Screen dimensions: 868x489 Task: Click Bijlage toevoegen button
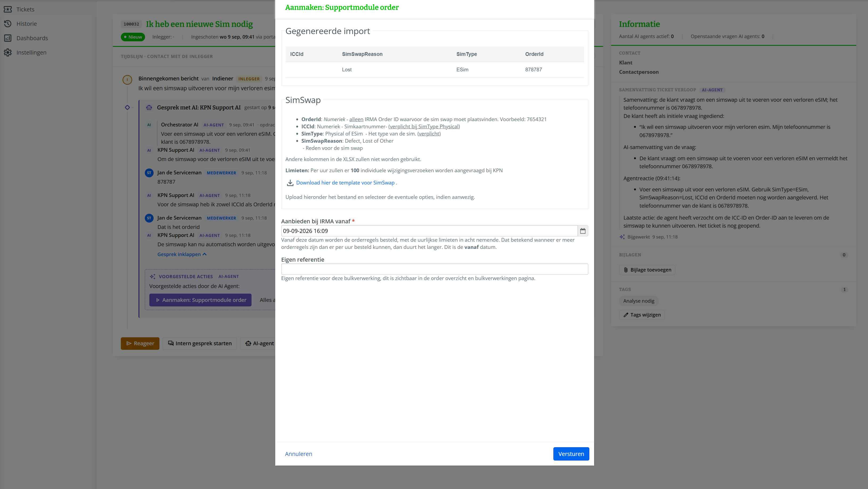(647, 270)
